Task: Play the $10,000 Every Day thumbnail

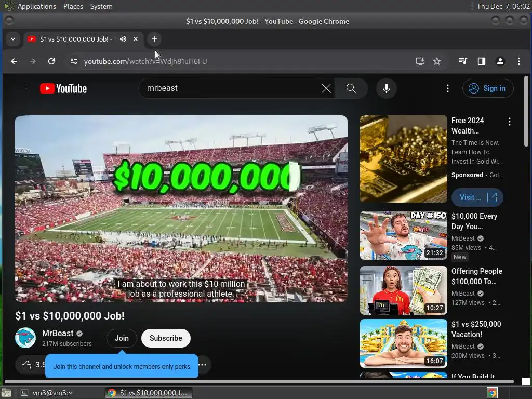Action: pos(403,235)
